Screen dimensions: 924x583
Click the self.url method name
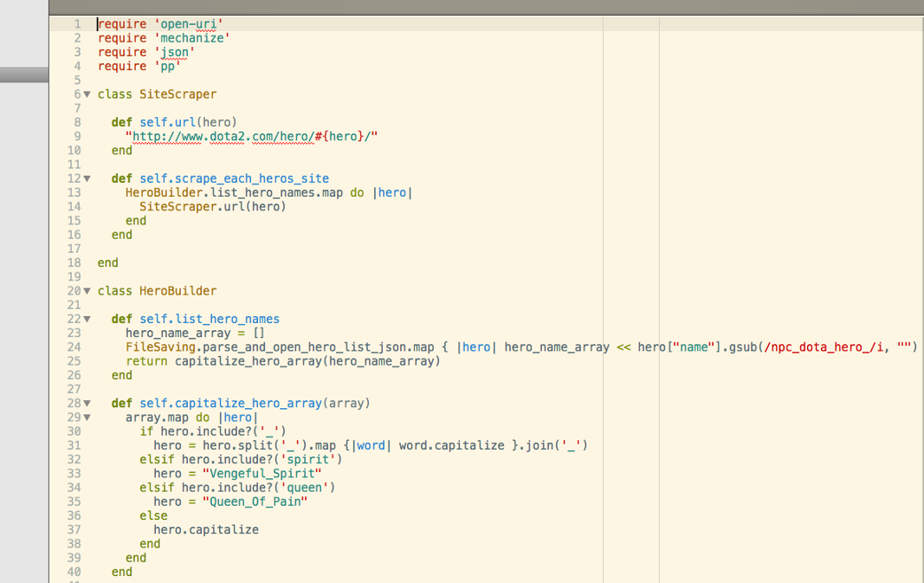(171, 122)
